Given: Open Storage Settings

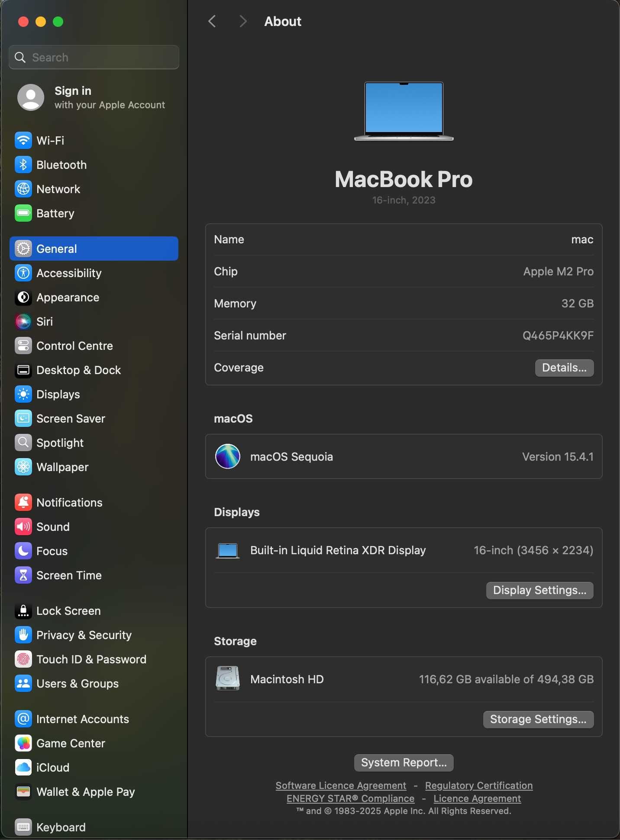Looking at the screenshot, I should click(x=538, y=719).
